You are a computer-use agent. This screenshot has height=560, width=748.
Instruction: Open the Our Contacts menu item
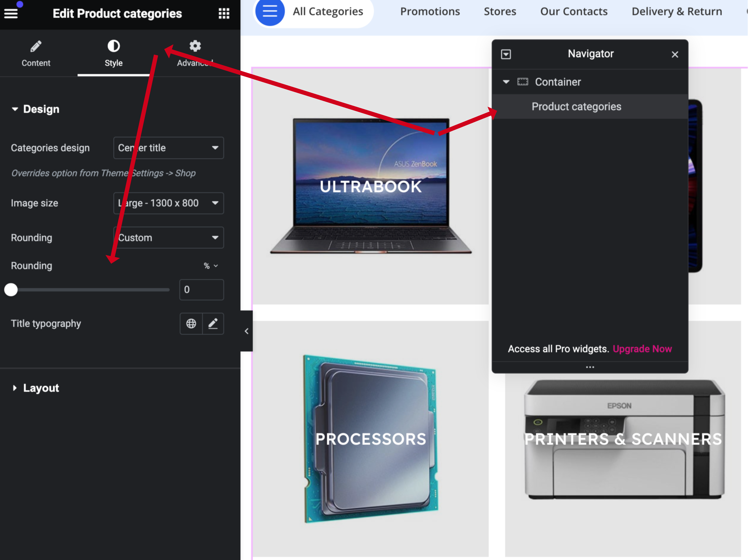click(x=574, y=12)
